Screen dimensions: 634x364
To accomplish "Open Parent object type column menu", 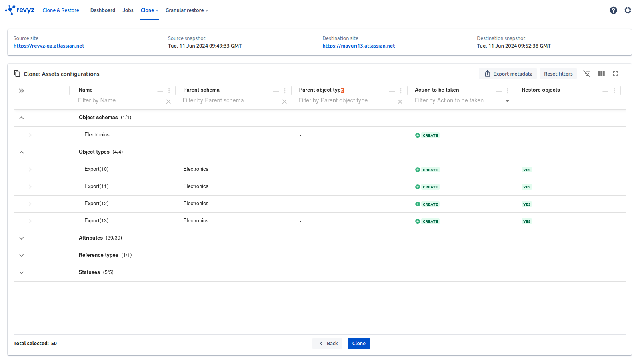I will click(401, 91).
